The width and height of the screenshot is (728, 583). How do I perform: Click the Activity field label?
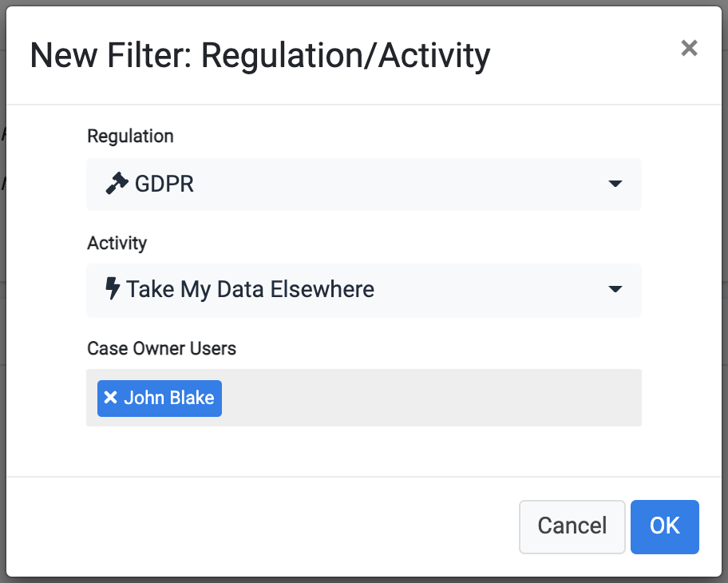click(x=117, y=243)
